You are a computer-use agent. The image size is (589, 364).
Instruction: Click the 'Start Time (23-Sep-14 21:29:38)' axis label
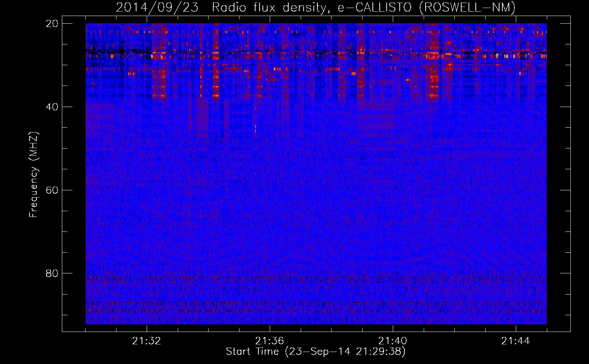316,352
